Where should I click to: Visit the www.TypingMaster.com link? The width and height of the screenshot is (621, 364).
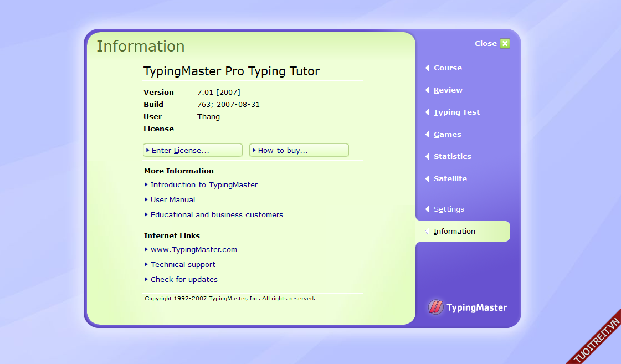194,250
